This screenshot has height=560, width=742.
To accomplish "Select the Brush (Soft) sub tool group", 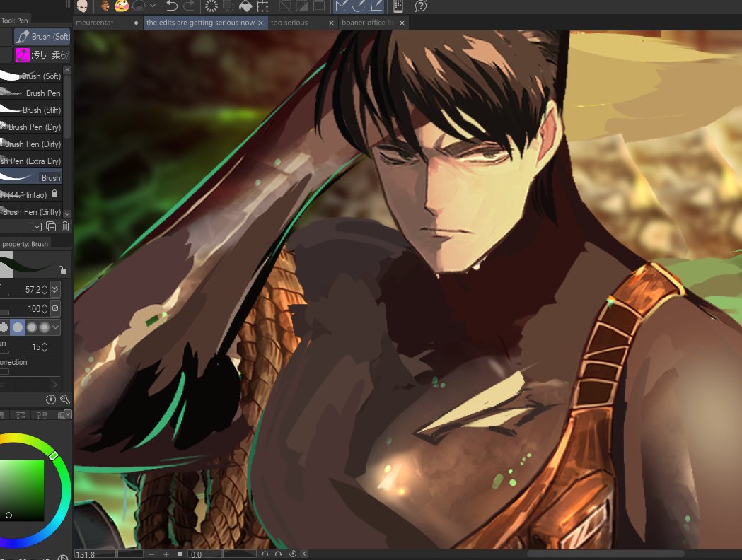I will (x=42, y=37).
